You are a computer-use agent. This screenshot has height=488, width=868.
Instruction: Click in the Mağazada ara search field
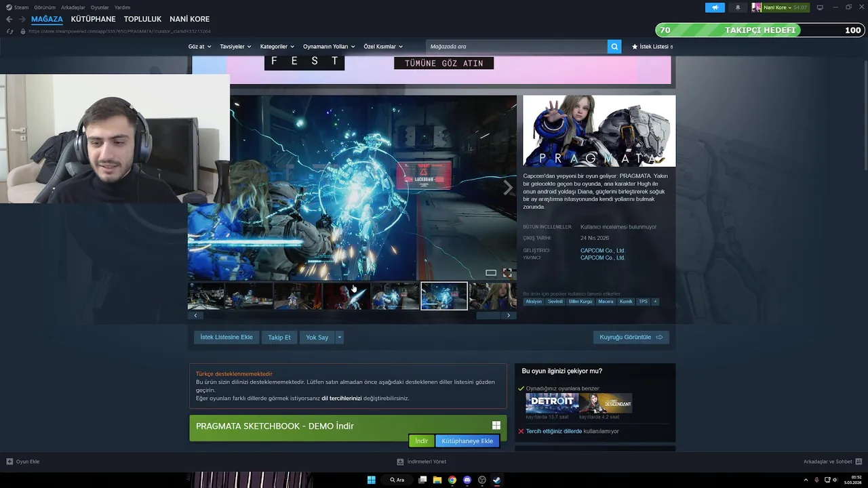click(517, 47)
